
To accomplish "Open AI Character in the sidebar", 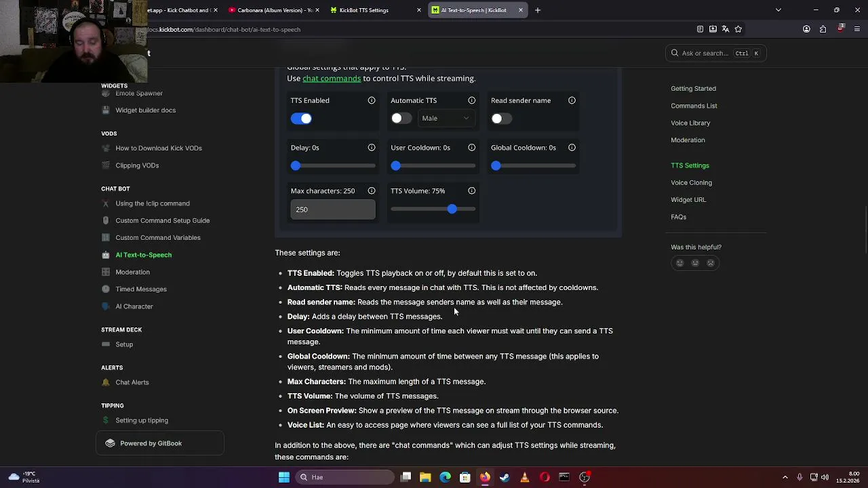I will click(134, 306).
